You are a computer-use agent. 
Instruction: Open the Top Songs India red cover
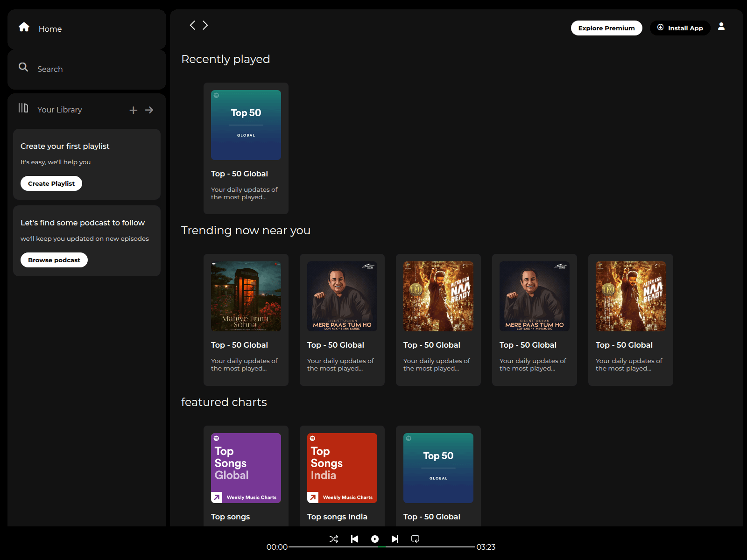(x=342, y=468)
